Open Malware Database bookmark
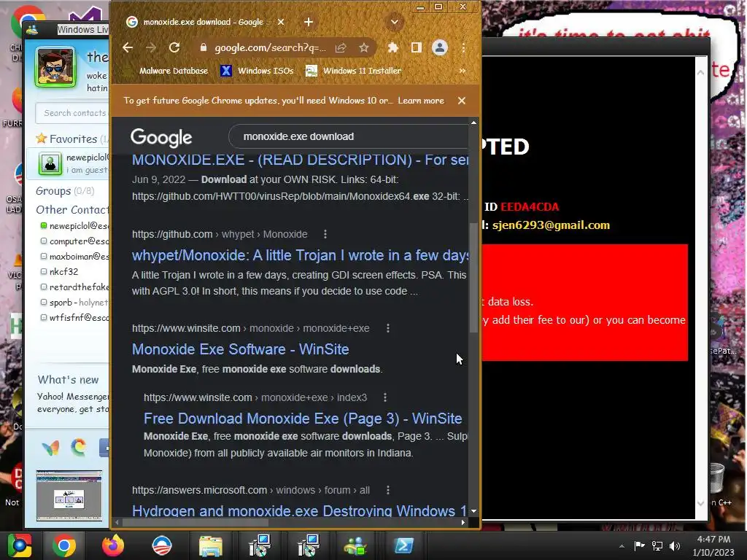This screenshot has height=560, width=747. 174,71
